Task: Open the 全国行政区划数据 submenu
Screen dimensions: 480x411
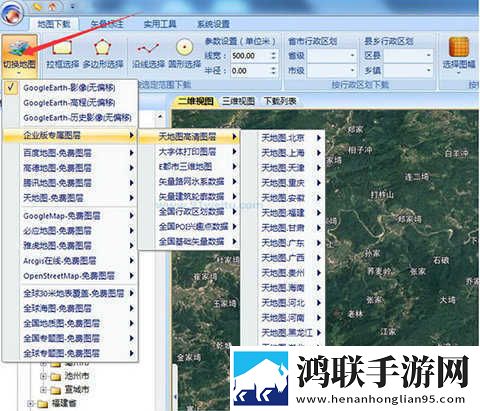Action: [189, 211]
